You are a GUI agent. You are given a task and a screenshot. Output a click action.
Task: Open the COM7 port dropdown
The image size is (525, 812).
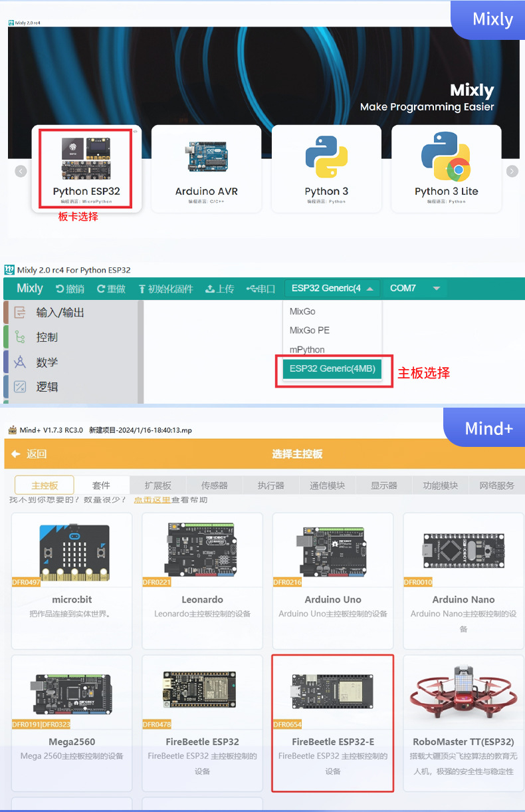pos(415,288)
